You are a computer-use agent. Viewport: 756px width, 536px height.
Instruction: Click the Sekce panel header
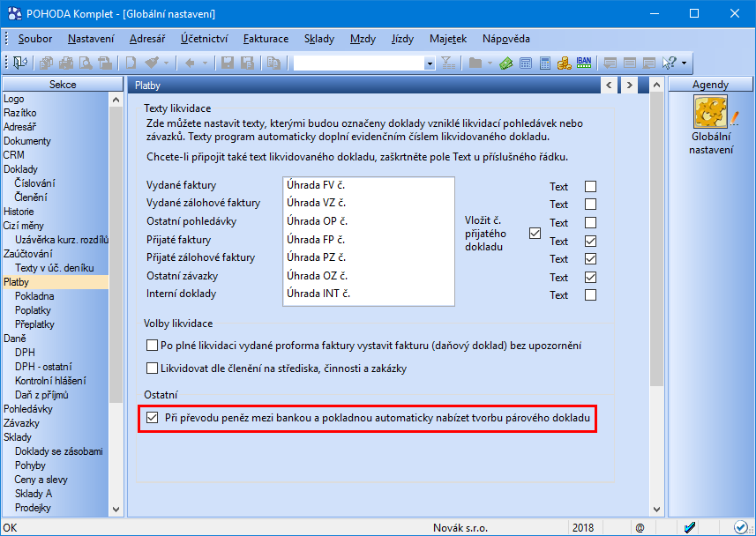[x=63, y=85]
